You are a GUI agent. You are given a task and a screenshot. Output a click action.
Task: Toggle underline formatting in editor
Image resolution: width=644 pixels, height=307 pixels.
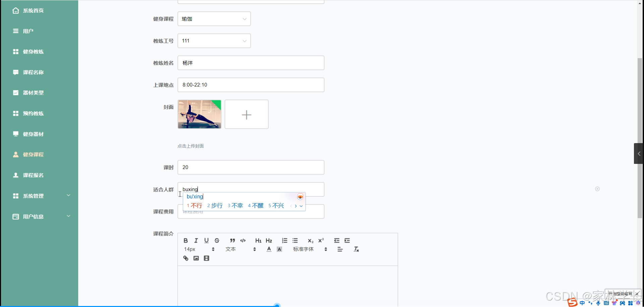coord(207,241)
